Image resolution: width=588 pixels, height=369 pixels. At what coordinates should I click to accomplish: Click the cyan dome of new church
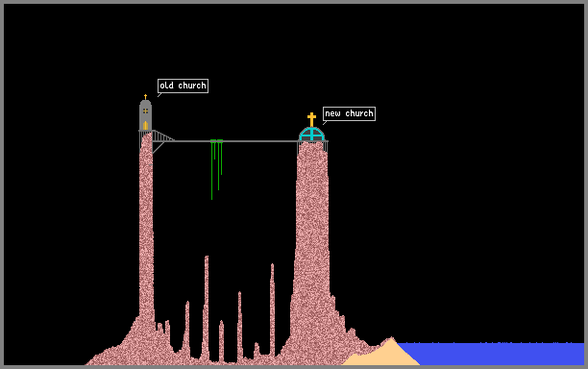pos(311,135)
